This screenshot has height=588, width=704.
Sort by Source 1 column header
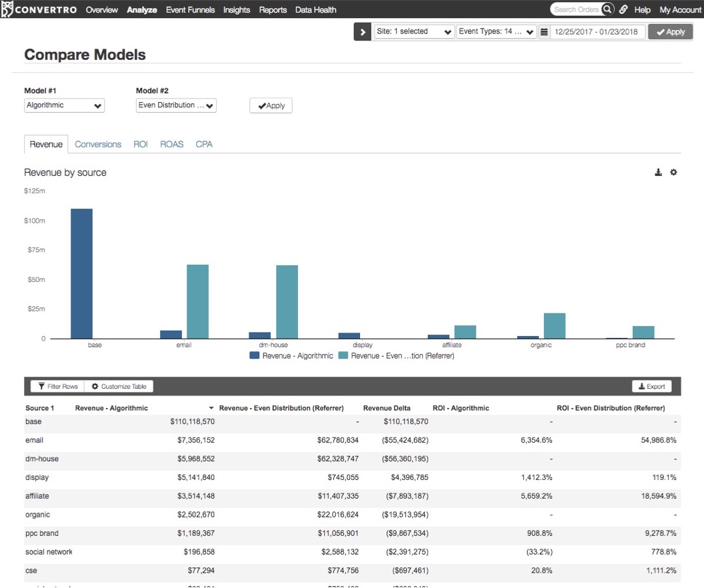pos(39,408)
